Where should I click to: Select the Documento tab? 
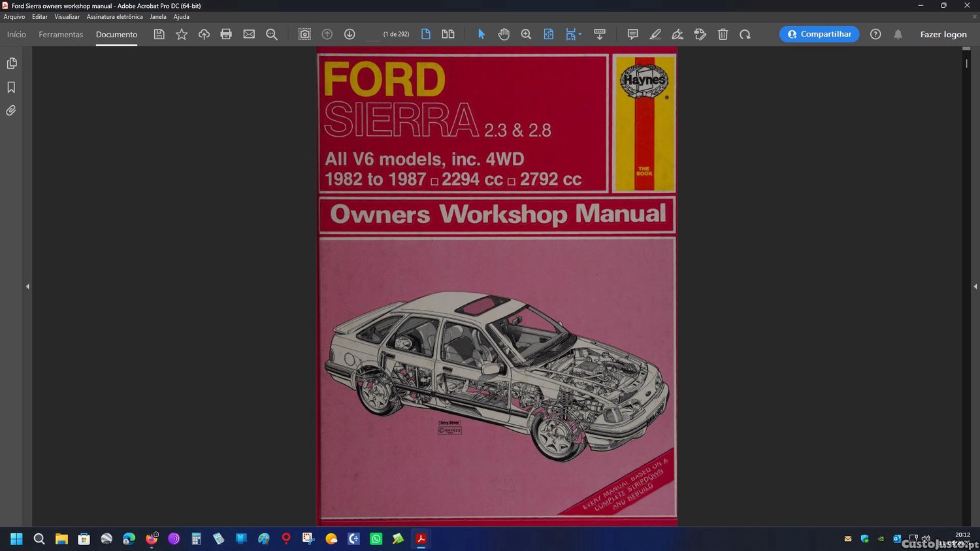tap(116, 34)
